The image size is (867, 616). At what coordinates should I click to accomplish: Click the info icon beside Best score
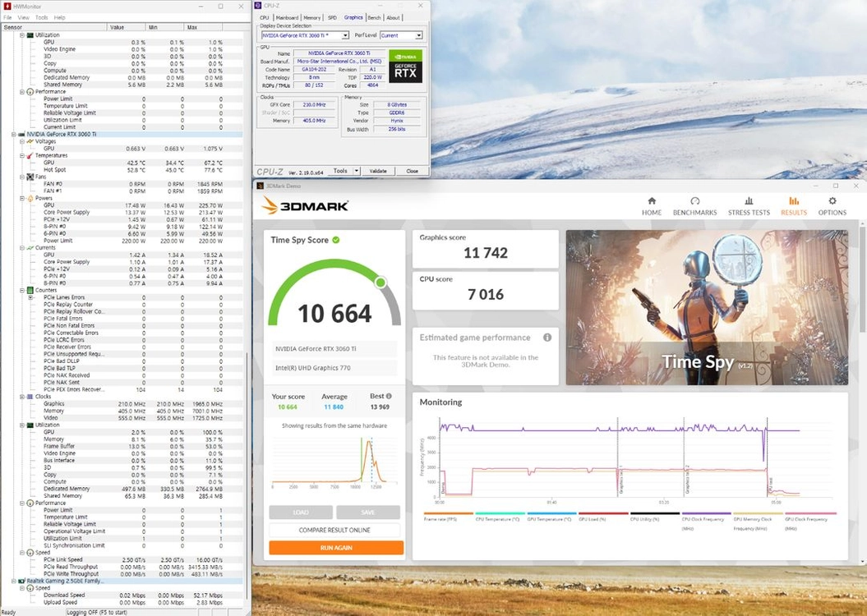coord(389,396)
